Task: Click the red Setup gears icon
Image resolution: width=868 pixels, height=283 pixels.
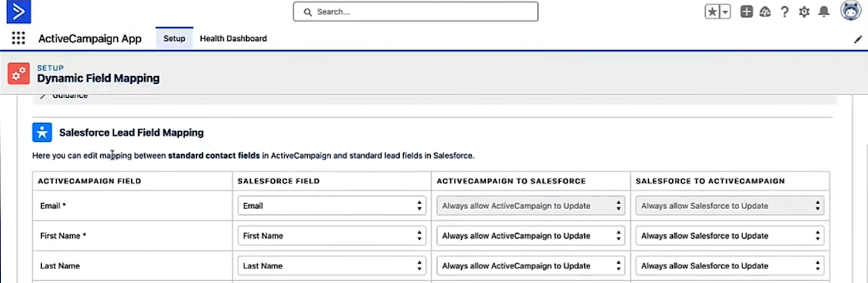Action: [19, 74]
